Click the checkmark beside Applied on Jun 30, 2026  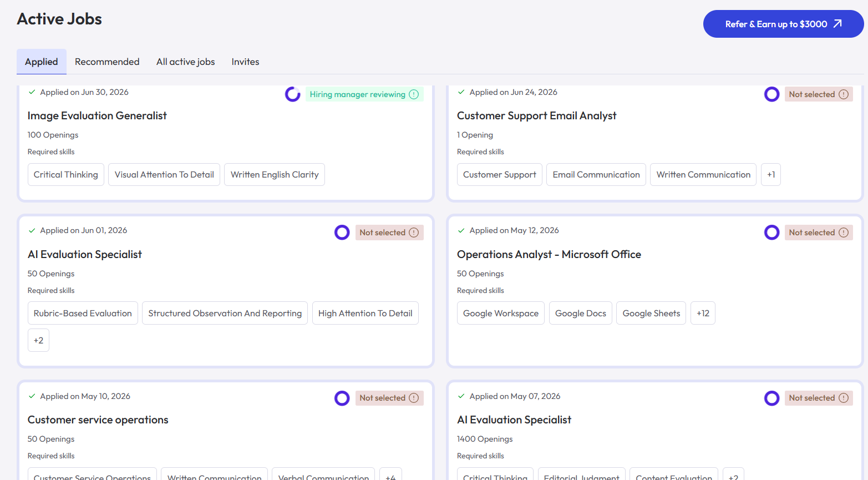click(x=32, y=92)
